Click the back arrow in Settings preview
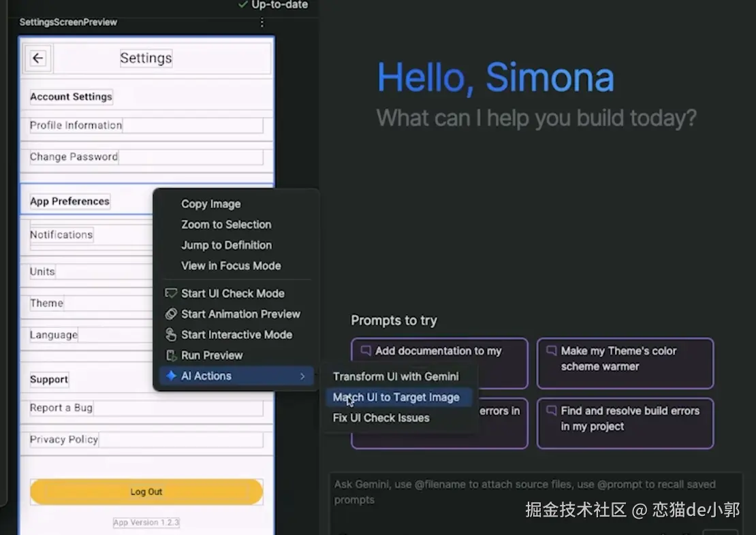This screenshot has width=756, height=535. [37, 59]
